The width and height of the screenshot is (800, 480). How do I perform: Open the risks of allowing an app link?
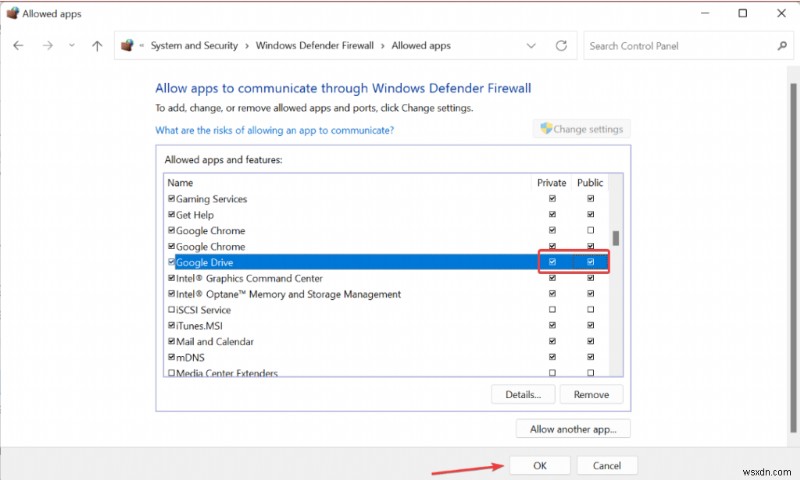274,130
